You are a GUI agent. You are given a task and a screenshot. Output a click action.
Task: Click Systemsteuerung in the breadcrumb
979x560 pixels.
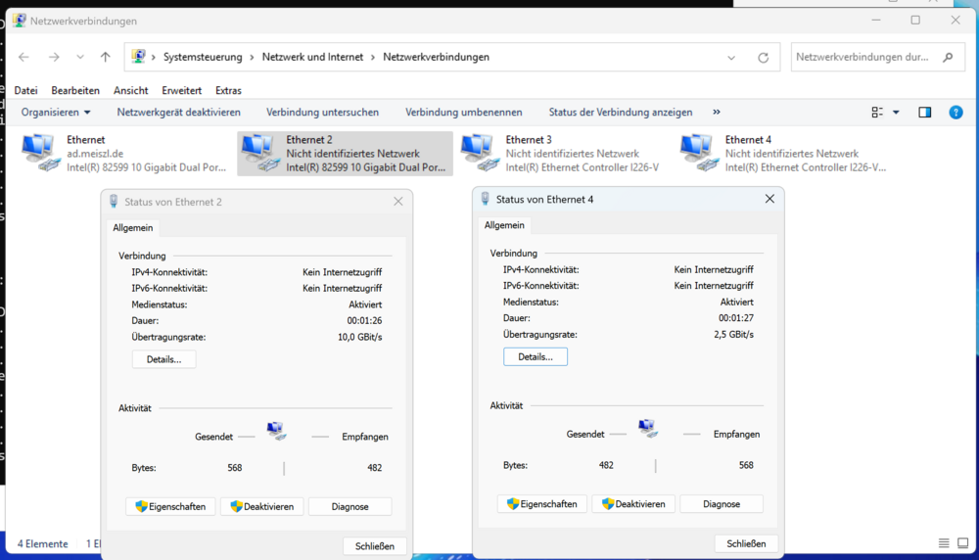203,57
